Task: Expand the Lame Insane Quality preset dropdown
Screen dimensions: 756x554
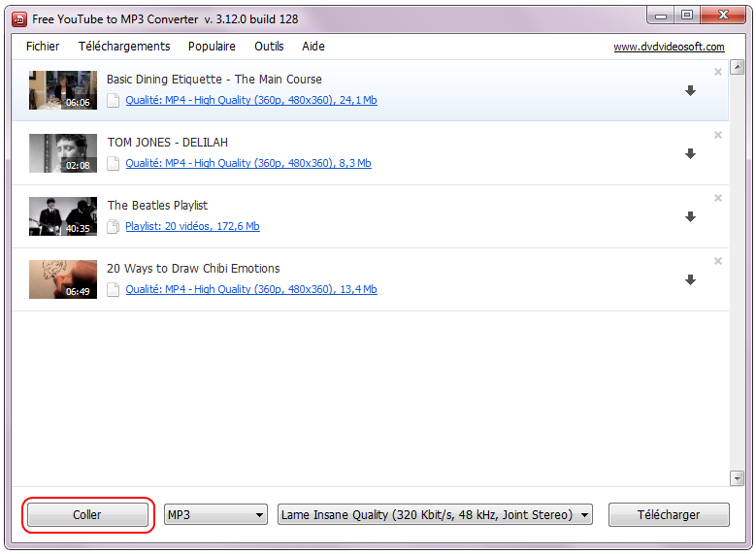Action: 435,515
